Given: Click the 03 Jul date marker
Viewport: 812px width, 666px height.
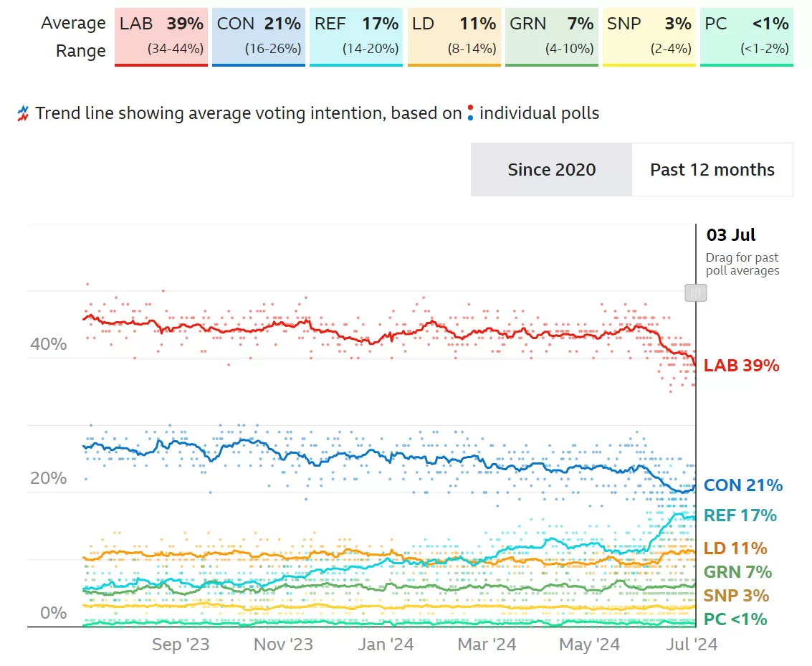Looking at the screenshot, I should [731, 235].
